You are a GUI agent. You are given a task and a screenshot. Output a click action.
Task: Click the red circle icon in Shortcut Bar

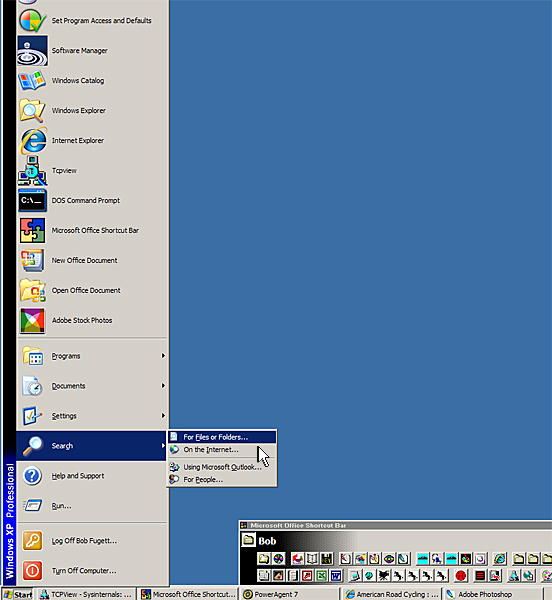point(461,576)
